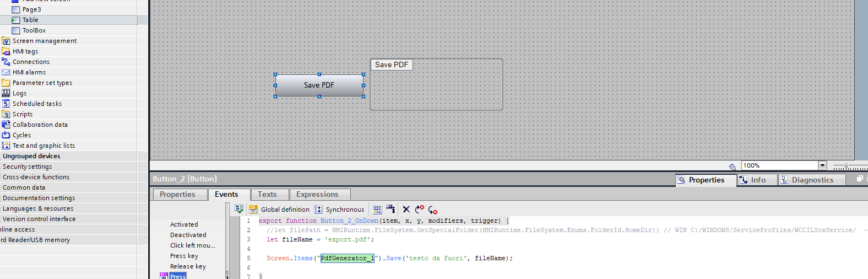Click the Connections icon in project tree
The image size is (868, 279).
tap(6, 62)
